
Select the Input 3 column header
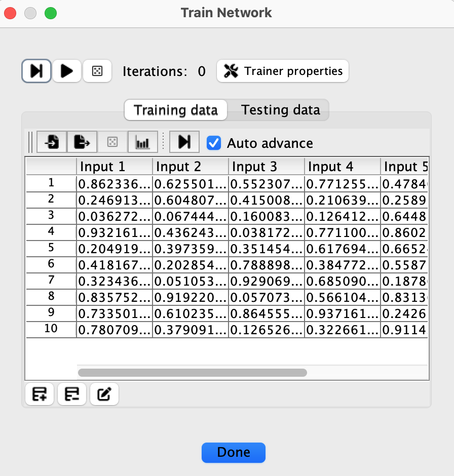coord(266,167)
